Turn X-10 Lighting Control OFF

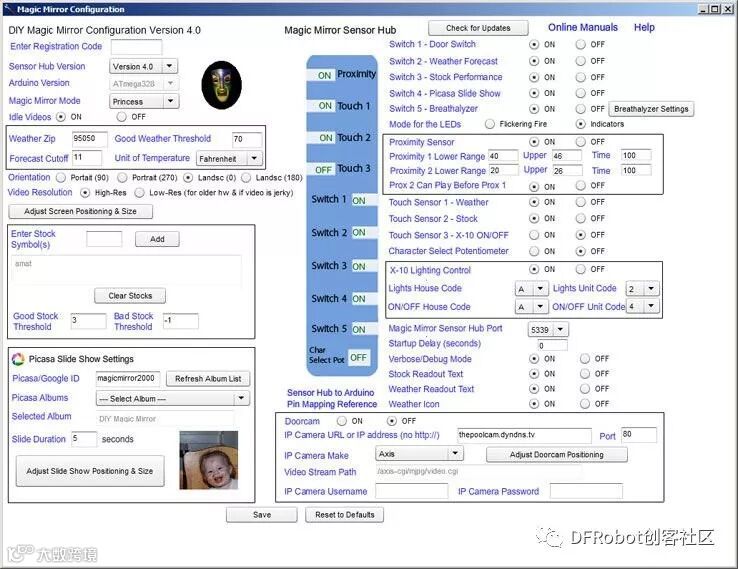pos(581,269)
